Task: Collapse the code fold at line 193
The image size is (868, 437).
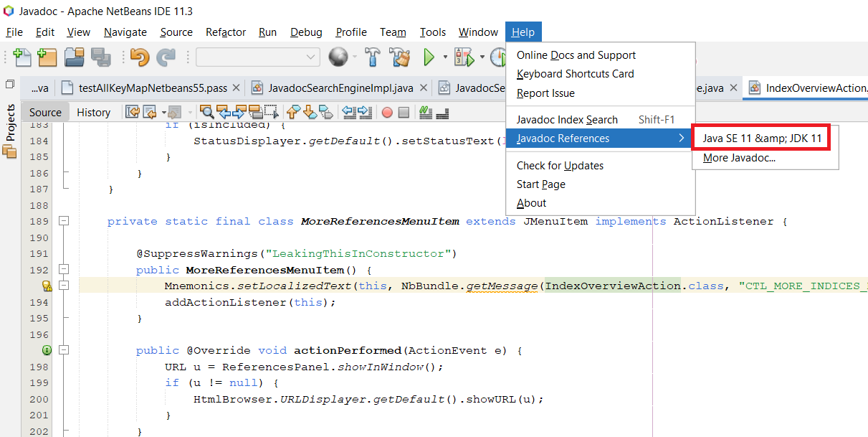Action: click(64, 286)
